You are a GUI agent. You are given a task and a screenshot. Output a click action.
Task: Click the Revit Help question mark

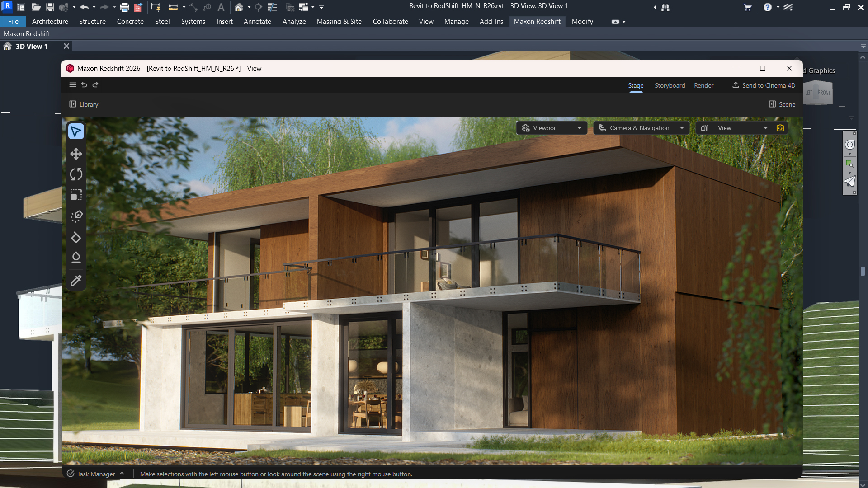(768, 7)
